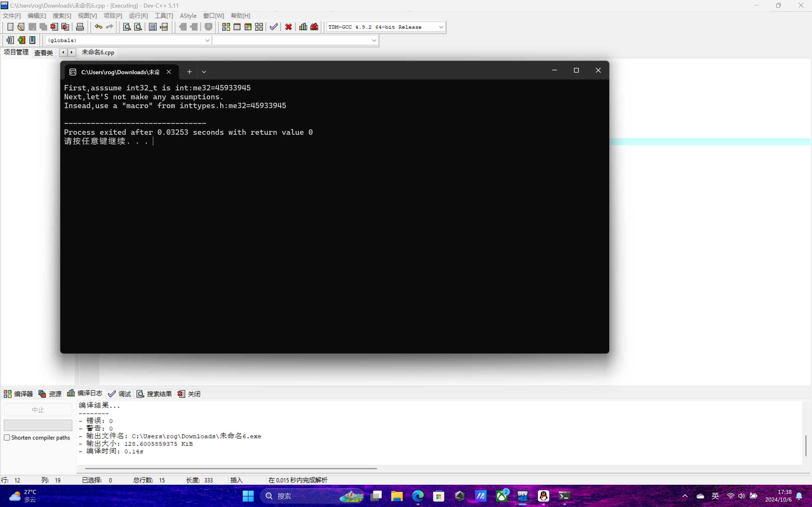The width and height of the screenshot is (812, 507).
Task: Open the TDM-GCC compiler selection dropdown
Action: pyautogui.click(x=441, y=27)
